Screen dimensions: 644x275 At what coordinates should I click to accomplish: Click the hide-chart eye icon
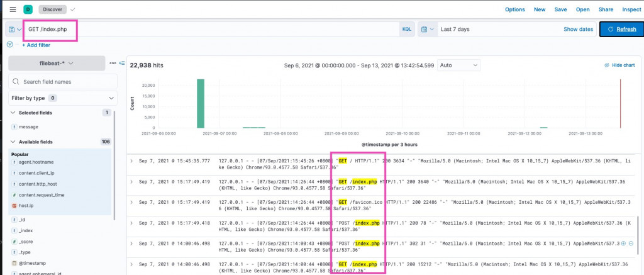[x=607, y=65]
